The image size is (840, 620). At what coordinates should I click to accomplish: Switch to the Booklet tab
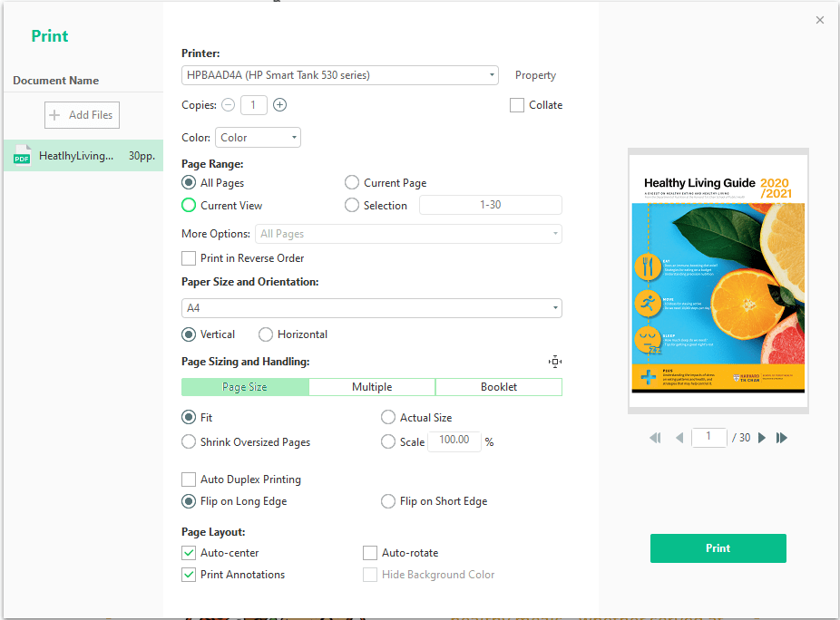coord(499,387)
